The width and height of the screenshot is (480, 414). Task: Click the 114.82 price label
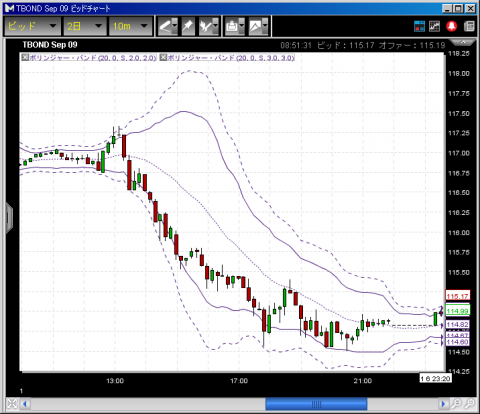point(458,324)
